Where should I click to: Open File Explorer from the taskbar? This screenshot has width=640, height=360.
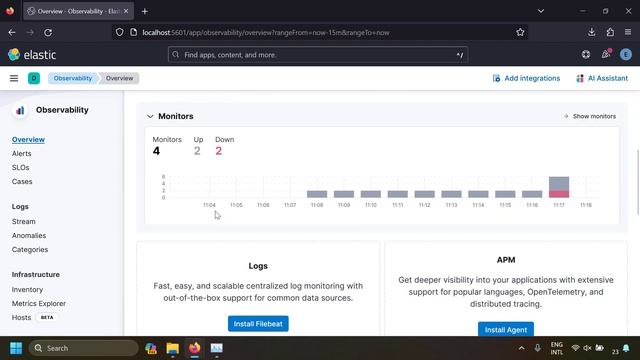coord(173,348)
